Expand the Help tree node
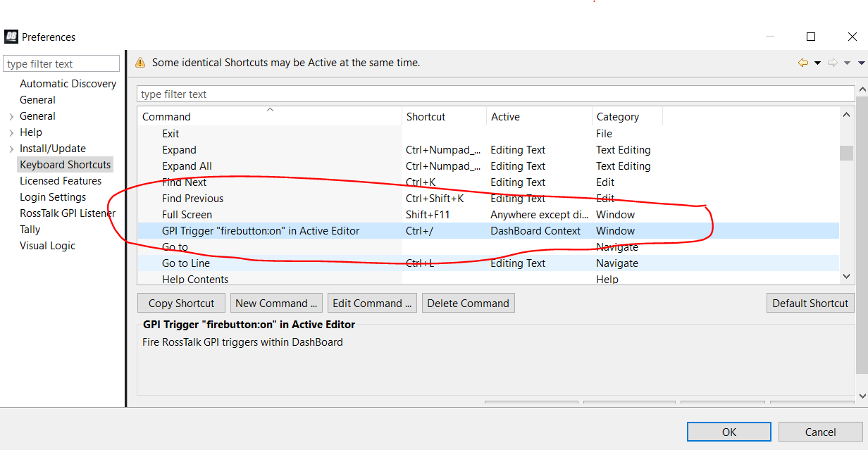868x450 pixels. 11,132
